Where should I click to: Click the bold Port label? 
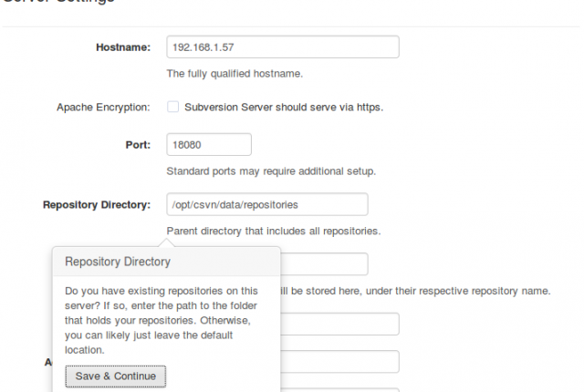coord(138,145)
